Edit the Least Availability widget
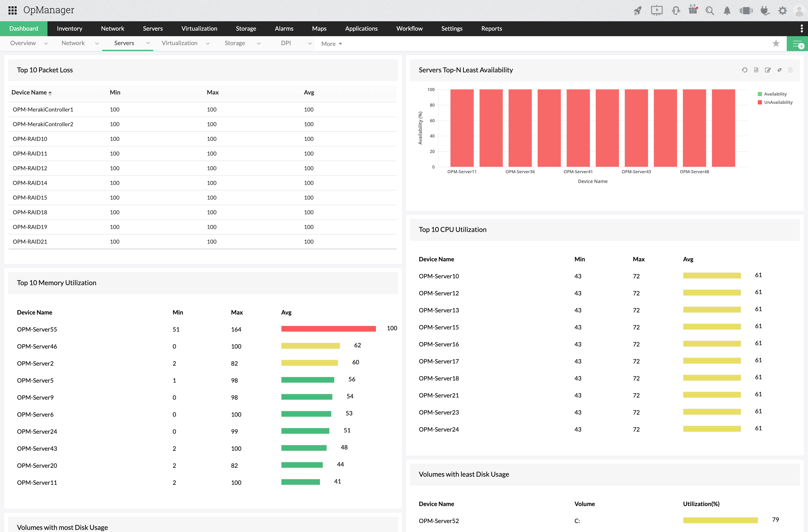808x532 pixels. tap(768, 70)
